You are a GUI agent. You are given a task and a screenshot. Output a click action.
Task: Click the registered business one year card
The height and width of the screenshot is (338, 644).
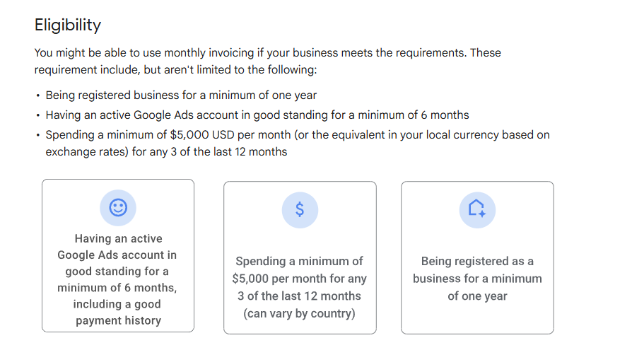point(477,257)
